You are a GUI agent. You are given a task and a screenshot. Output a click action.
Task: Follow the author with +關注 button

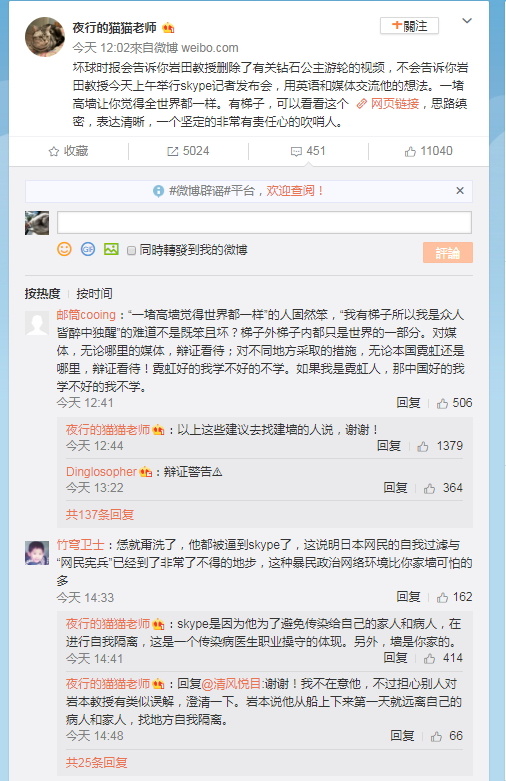coord(409,26)
